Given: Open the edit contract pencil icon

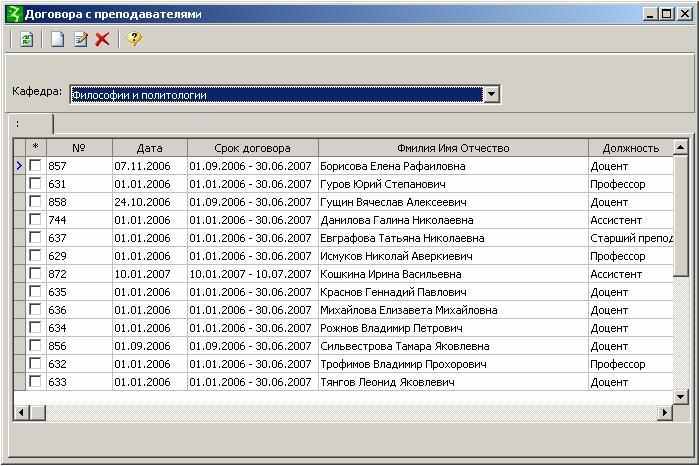Looking at the screenshot, I should [x=81, y=40].
